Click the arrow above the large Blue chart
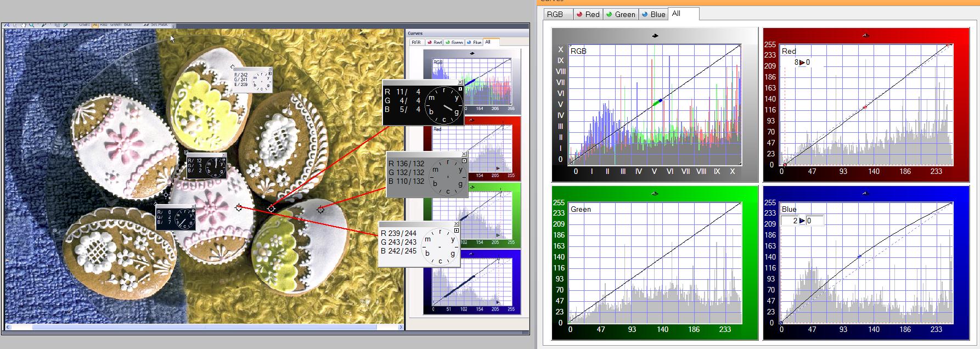 866,193
